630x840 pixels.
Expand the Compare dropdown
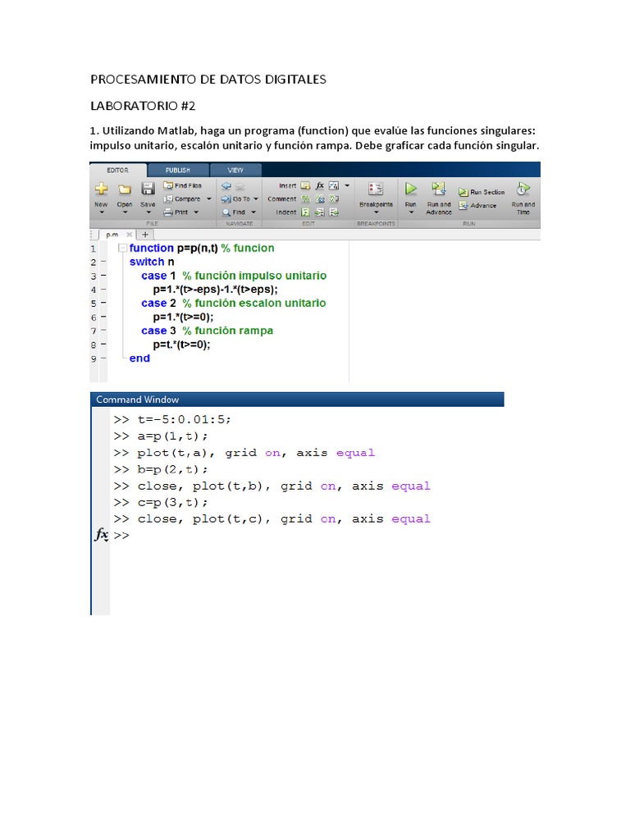click(209, 199)
